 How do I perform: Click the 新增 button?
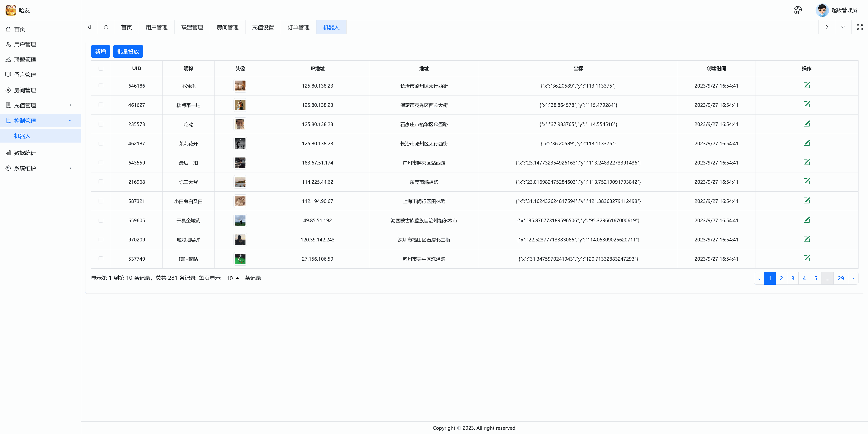[100, 51]
